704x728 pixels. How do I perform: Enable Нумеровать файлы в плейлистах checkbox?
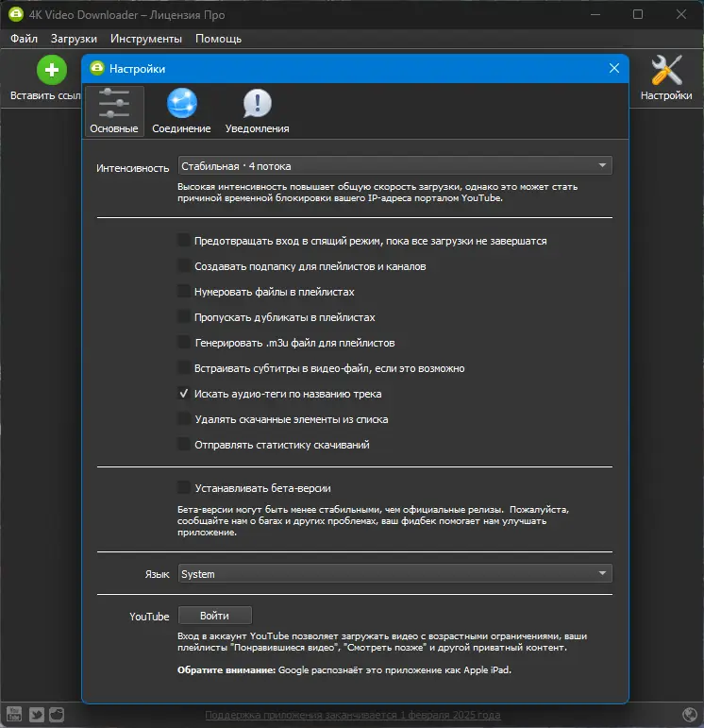pos(184,292)
